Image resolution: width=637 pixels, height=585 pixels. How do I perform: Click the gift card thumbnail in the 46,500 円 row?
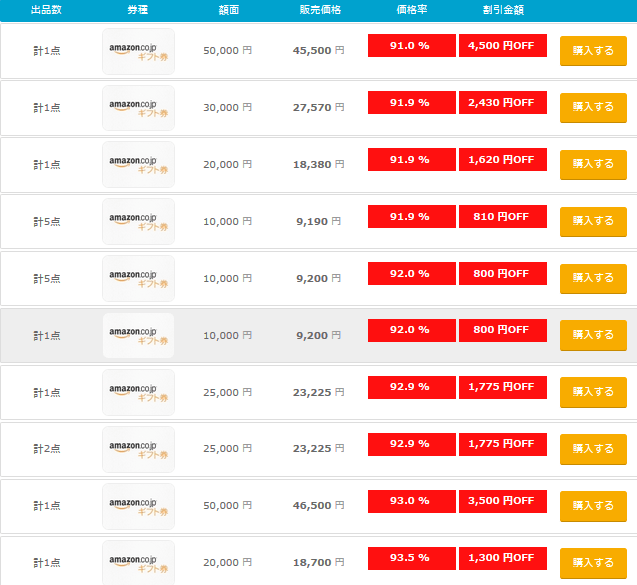point(139,506)
